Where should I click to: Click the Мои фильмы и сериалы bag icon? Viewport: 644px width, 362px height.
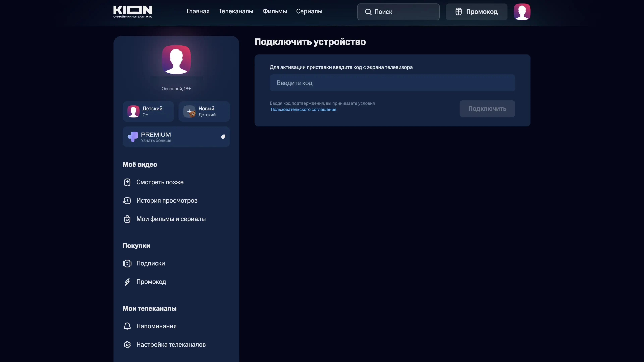point(127,219)
